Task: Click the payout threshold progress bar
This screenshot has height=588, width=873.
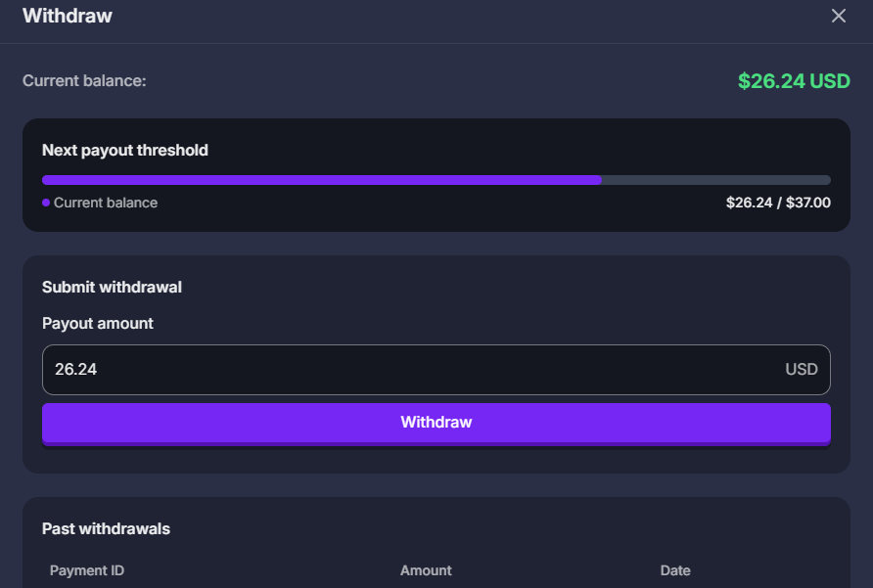Action: tap(436, 180)
